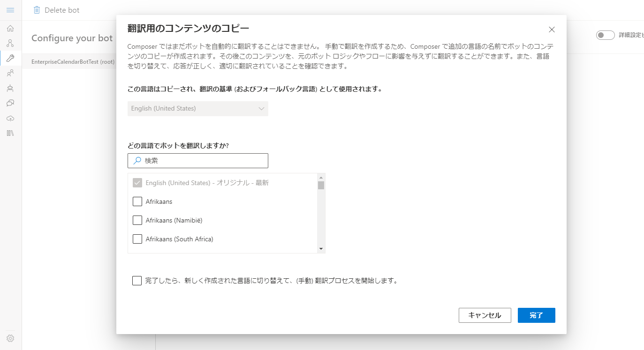
Task: Click the language list scroll-down arrow
Action: click(321, 249)
